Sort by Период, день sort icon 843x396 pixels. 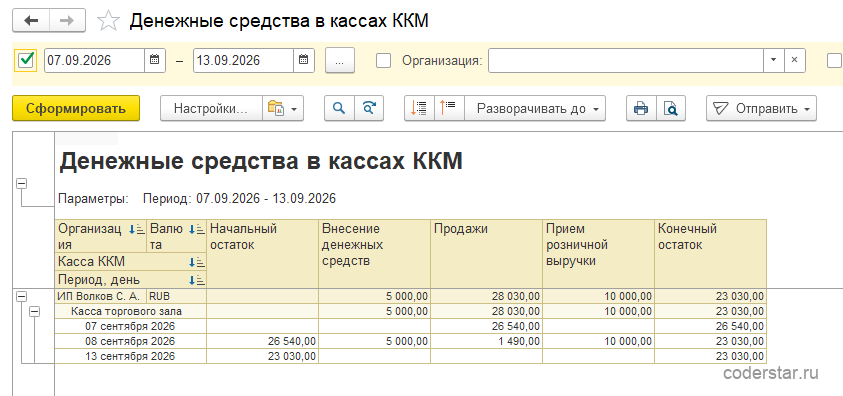tap(197, 280)
